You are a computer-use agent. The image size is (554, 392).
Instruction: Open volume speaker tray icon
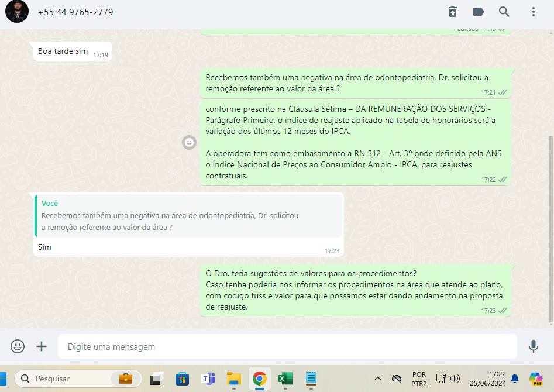455,379
